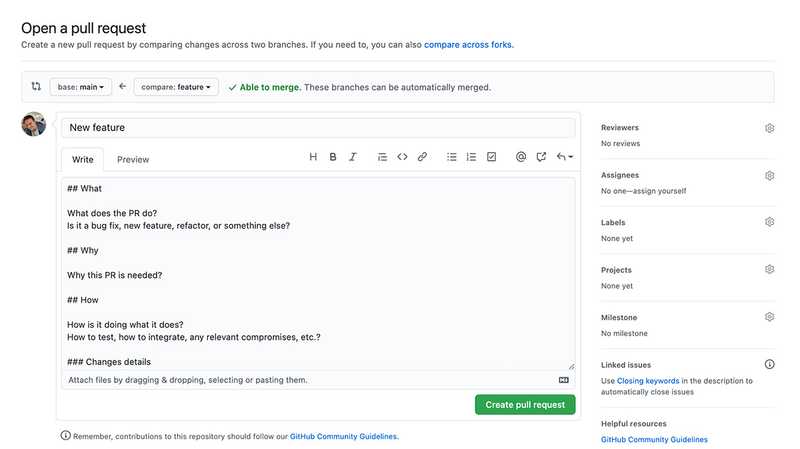Open the base: main branch dropdown
This screenshot has height=449, width=800.
pyautogui.click(x=81, y=87)
